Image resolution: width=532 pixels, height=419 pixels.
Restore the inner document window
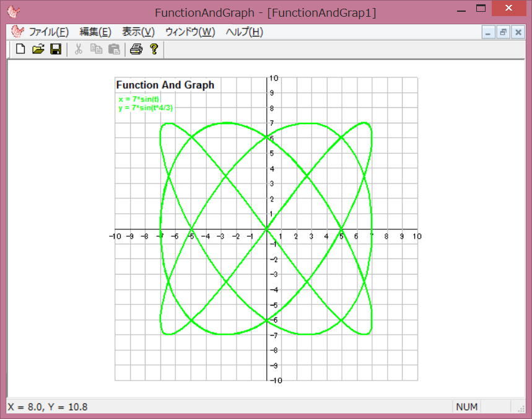pos(503,33)
